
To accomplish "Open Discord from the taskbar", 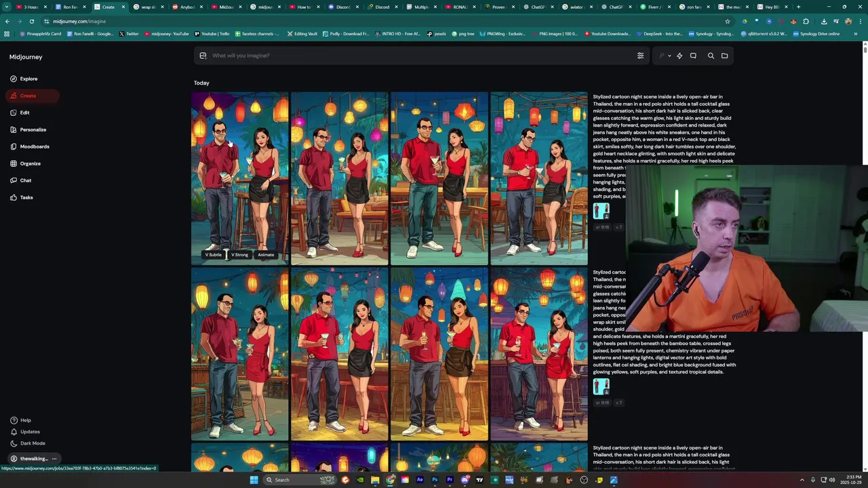I will [x=465, y=480].
